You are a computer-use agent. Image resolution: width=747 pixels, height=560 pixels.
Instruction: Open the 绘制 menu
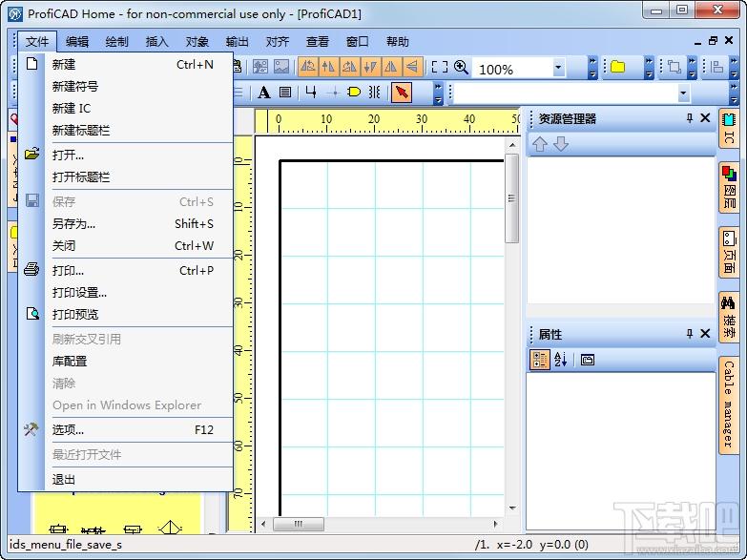[117, 41]
